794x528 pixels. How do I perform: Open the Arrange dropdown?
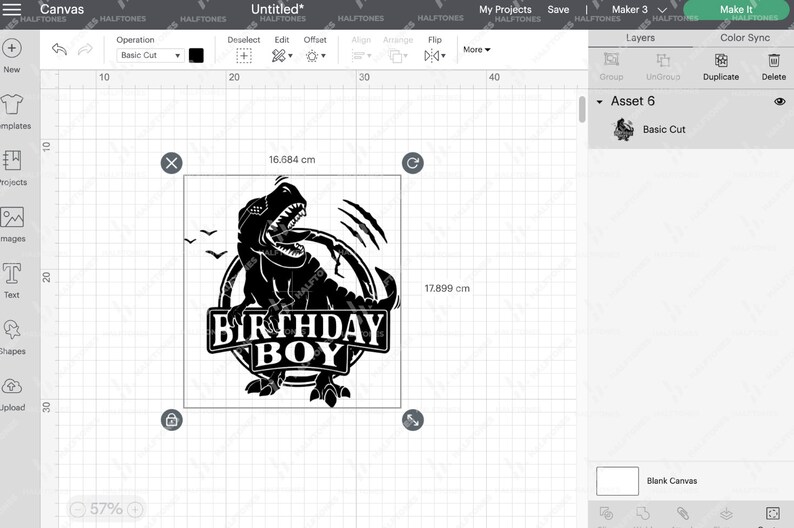pos(398,56)
